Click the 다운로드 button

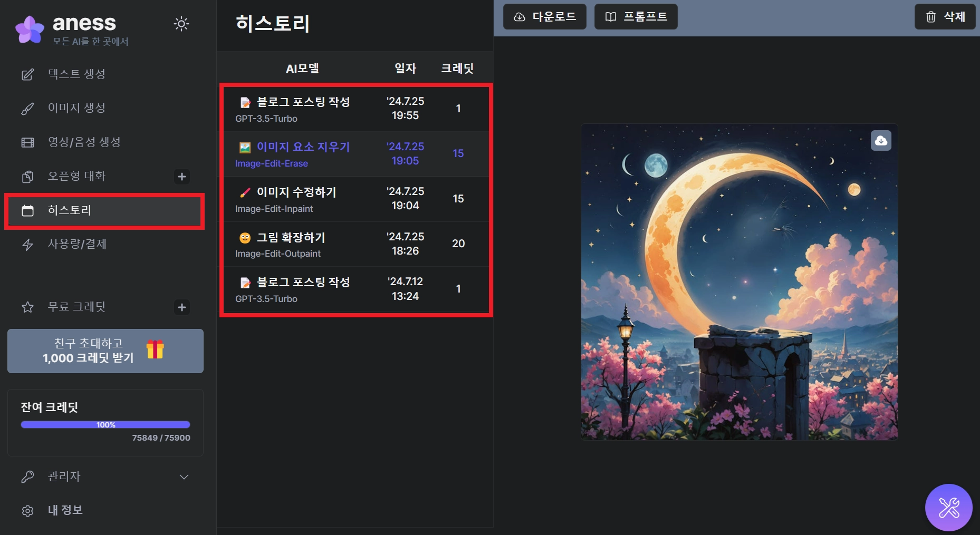[544, 17]
